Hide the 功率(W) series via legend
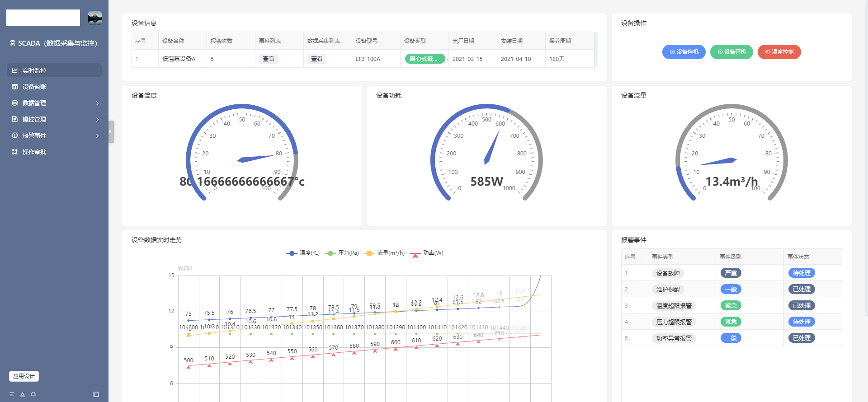Image resolution: width=868 pixels, height=402 pixels. [427, 253]
